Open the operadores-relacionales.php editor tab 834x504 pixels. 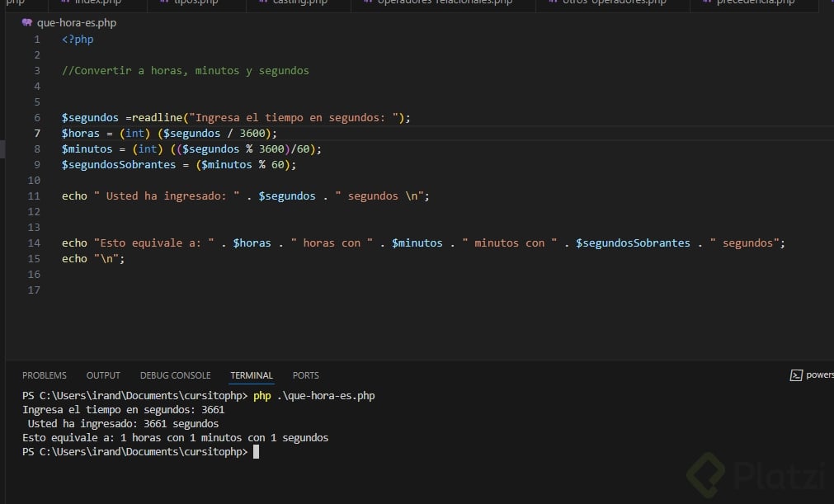445,2
